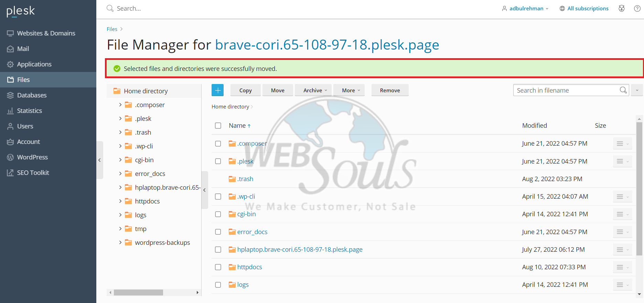The image size is (644, 303).
Task: Check the httpdocs row checkbox
Action: 218,267
